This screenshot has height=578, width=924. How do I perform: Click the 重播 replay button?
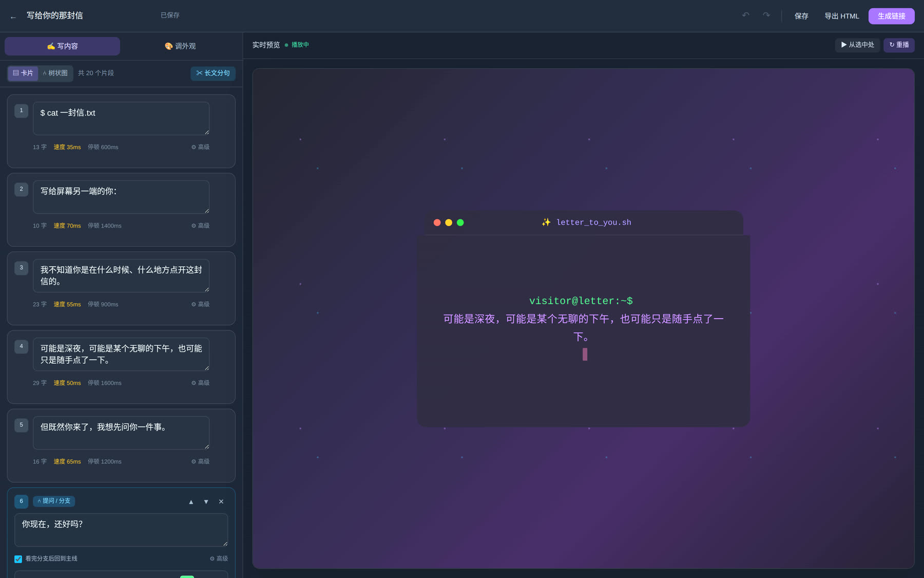click(899, 45)
